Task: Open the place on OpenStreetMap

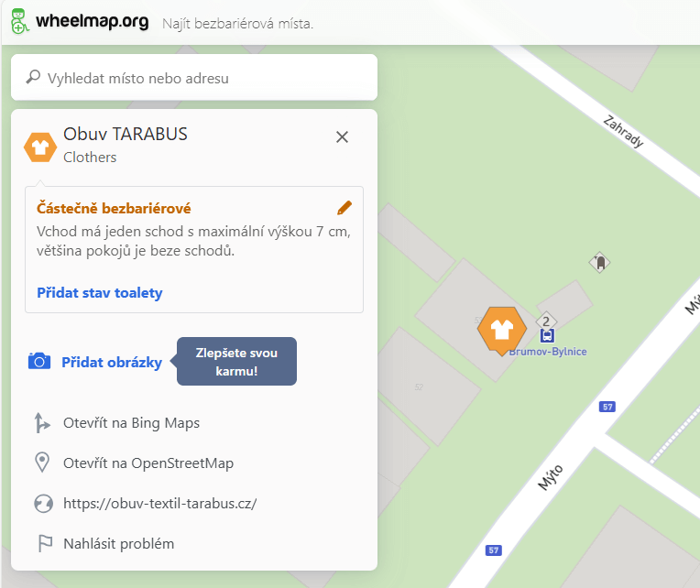Action: pyautogui.click(x=148, y=463)
